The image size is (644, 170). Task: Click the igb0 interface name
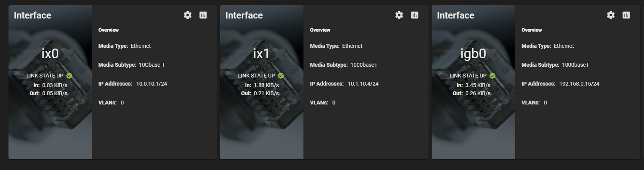473,54
